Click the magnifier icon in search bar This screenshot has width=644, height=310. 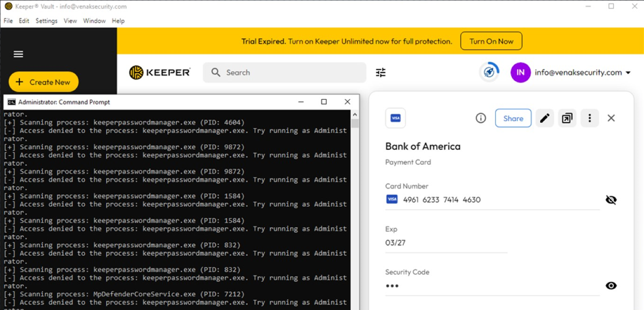tap(216, 73)
